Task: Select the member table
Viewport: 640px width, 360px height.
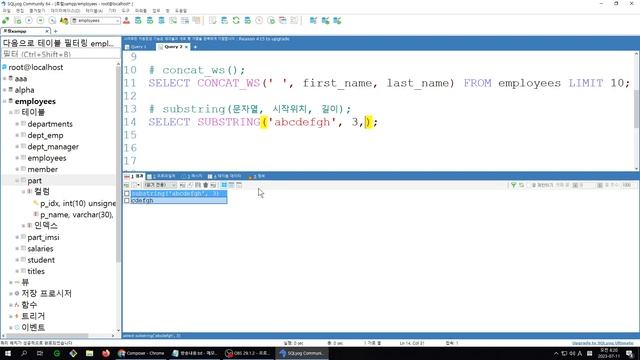Action: [x=42, y=169]
